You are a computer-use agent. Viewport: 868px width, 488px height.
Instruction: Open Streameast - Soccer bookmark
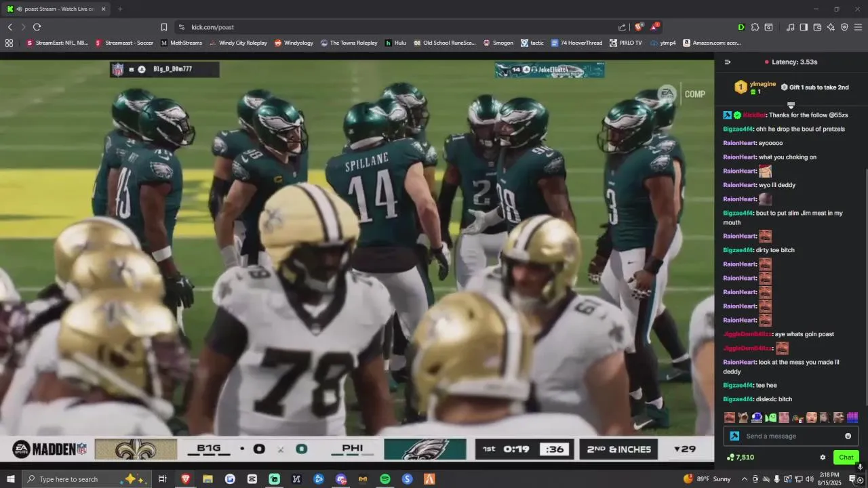point(124,43)
